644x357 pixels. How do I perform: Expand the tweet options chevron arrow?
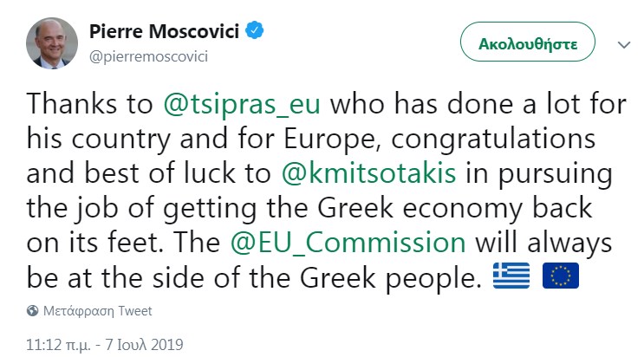click(x=623, y=44)
